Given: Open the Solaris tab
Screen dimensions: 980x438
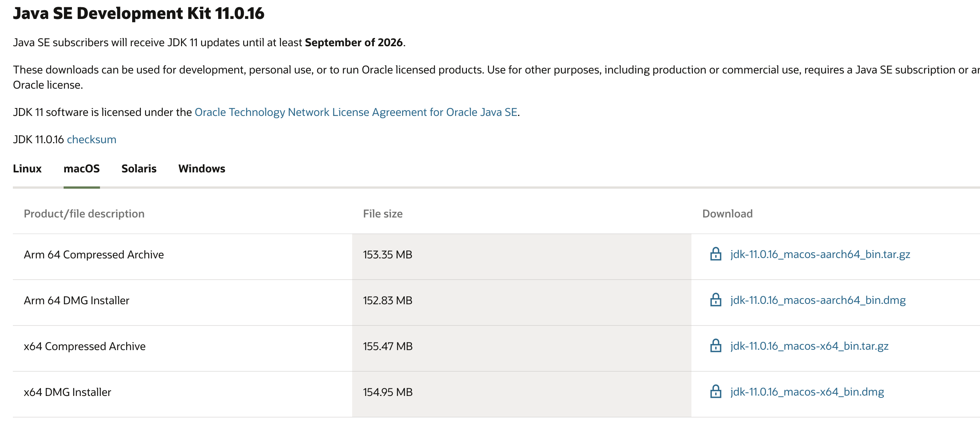Looking at the screenshot, I should coord(139,169).
